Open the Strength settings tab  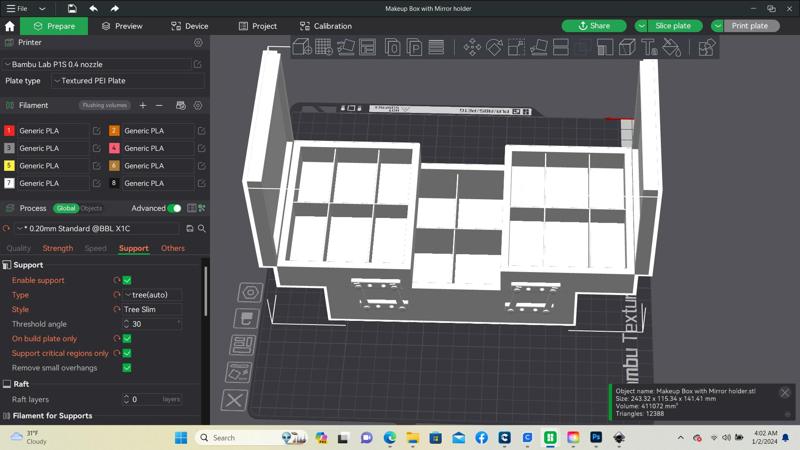(x=58, y=248)
